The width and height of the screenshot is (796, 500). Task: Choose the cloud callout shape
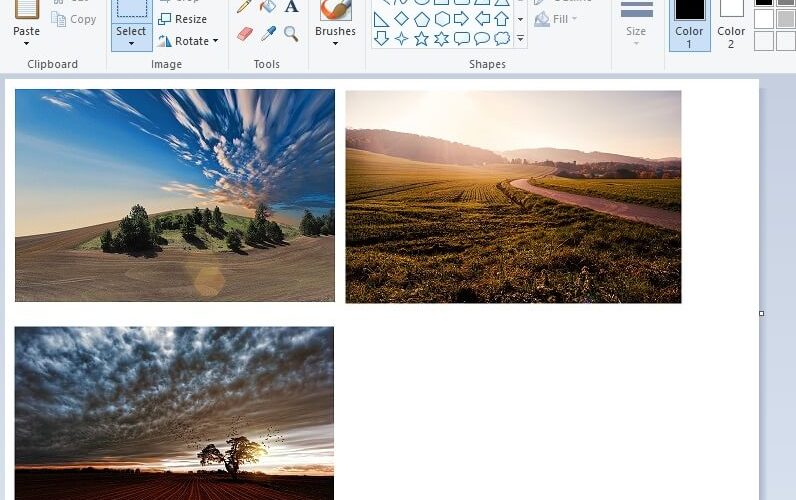(x=502, y=39)
